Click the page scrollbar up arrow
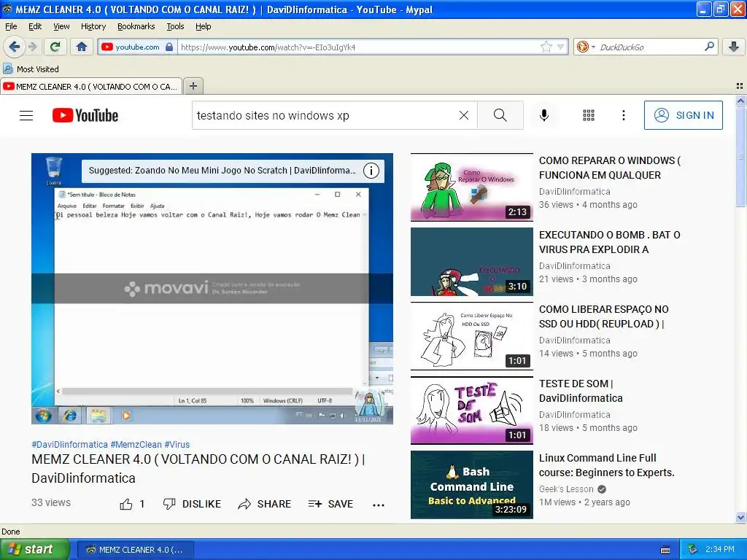 740,101
